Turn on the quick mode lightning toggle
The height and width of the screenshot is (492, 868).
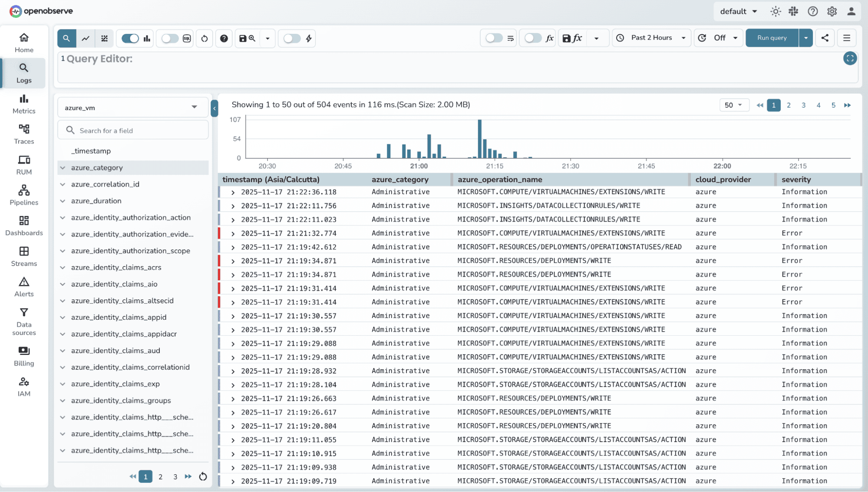(292, 38)
